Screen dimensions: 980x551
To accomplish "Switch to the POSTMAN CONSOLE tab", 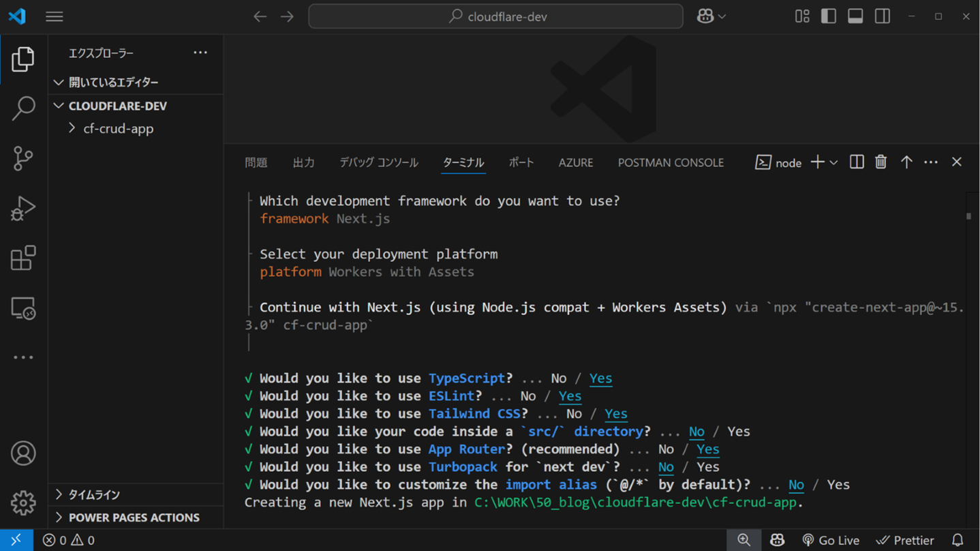I will 671,162.
